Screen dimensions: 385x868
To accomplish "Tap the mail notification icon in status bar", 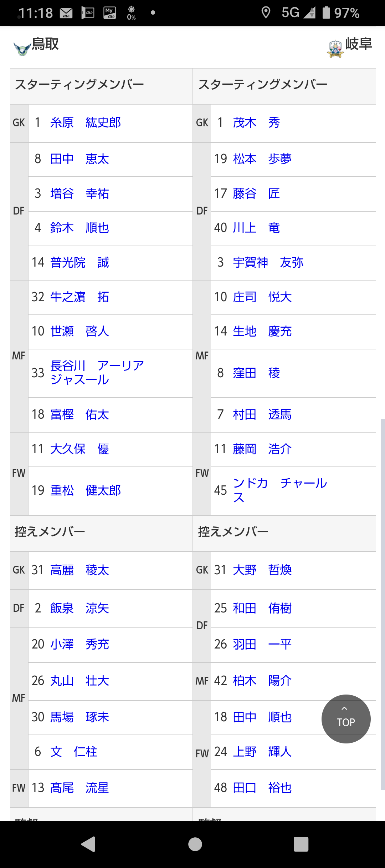I will point(66,13).
